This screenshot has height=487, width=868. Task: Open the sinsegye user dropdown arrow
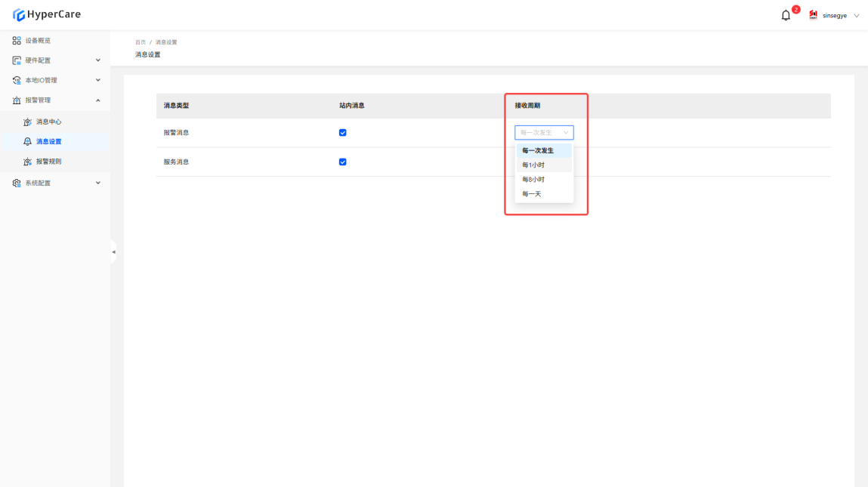tap(857, 16)
